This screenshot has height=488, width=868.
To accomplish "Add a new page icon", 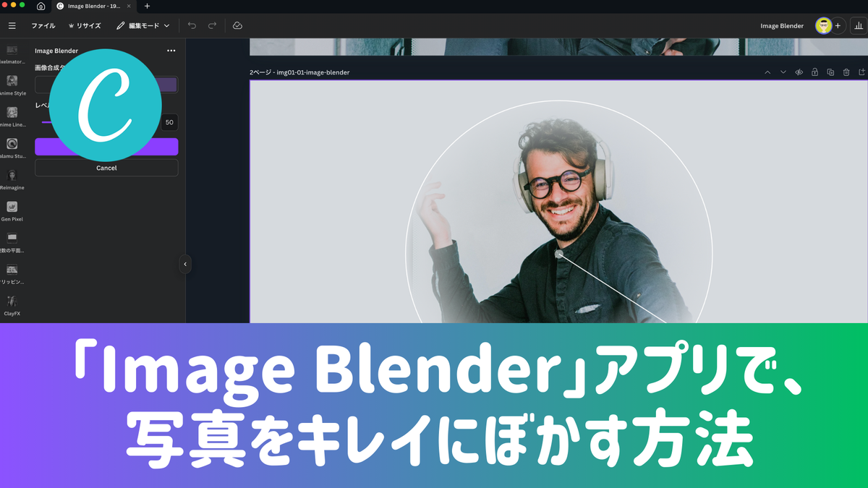I will tap(861, 72).
